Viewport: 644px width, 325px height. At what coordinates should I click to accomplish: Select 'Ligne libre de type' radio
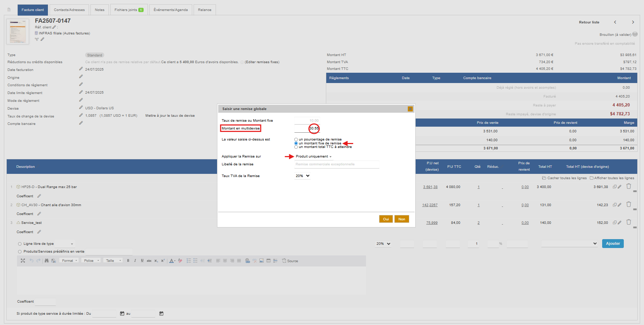(x=20, y=244)
